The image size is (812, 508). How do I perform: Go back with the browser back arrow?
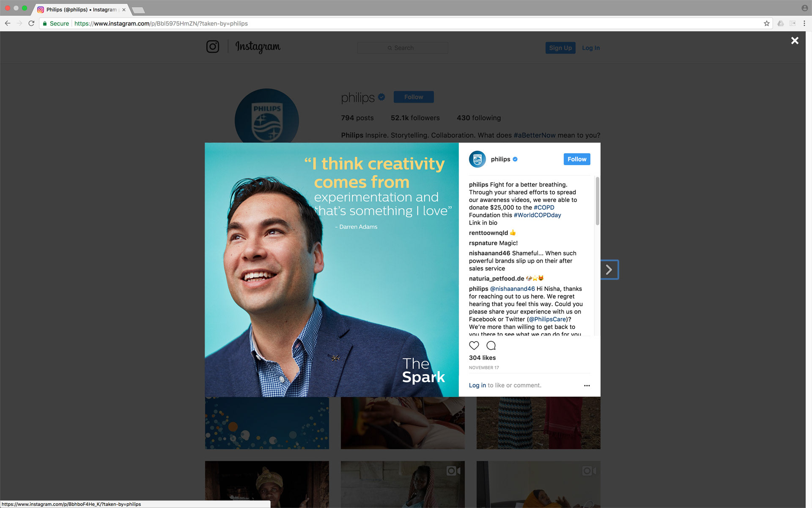coord(8,24)
